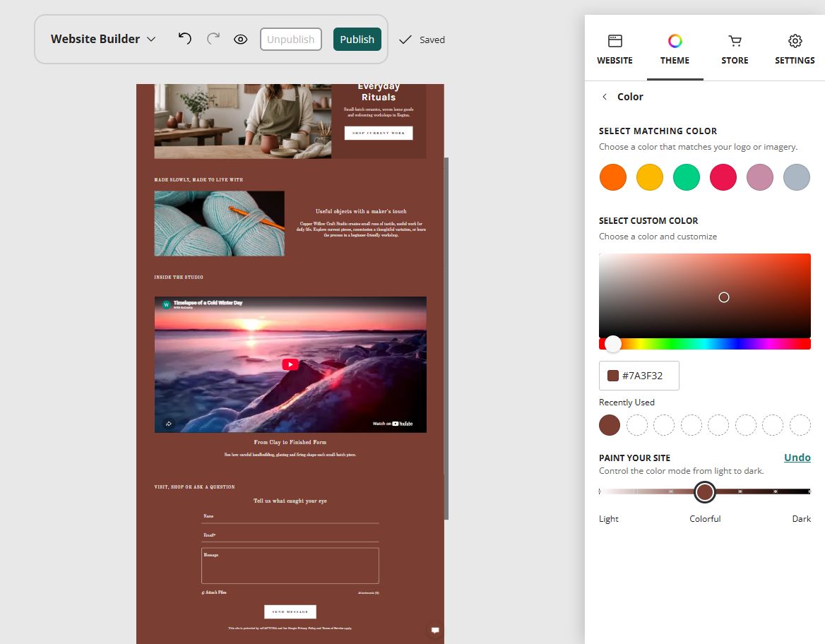Click the 'MADE SLOWLY, MADE TO LIVE WITH' heading

(198, 180)
